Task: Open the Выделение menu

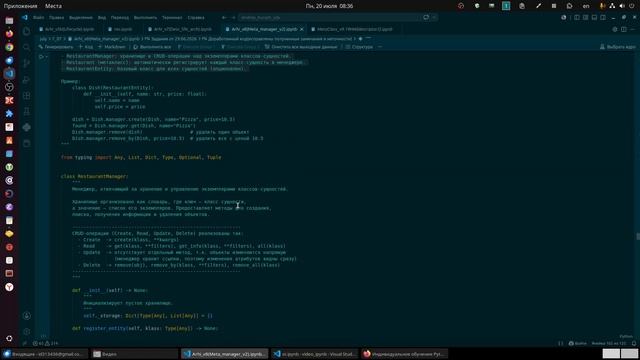Action: pyautogui.click(x=80, y=18)
